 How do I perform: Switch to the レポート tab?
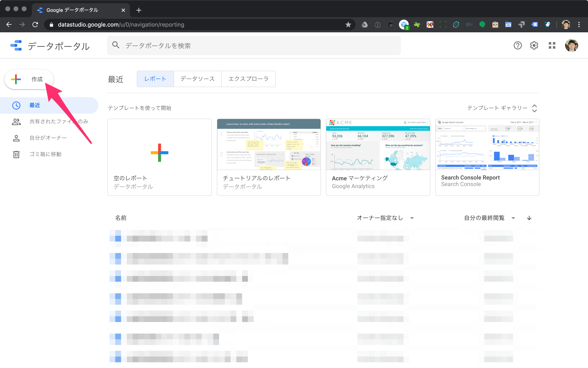(x=155, y=79)
